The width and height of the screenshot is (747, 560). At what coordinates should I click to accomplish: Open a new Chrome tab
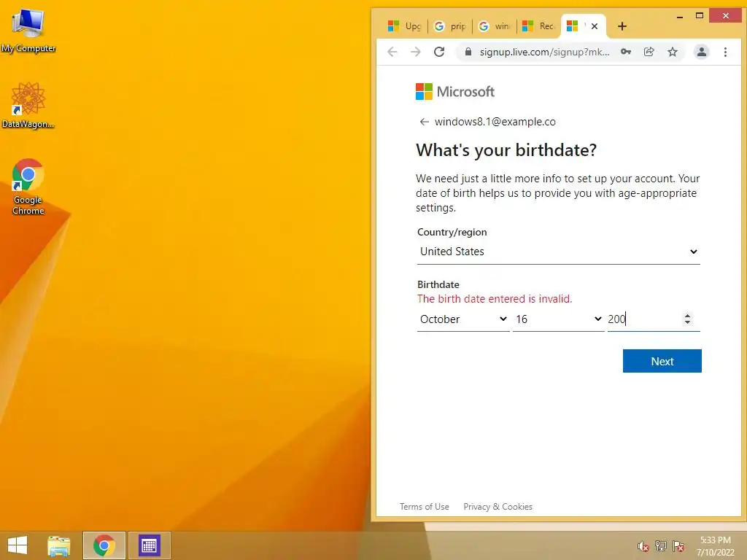[622, 26]
